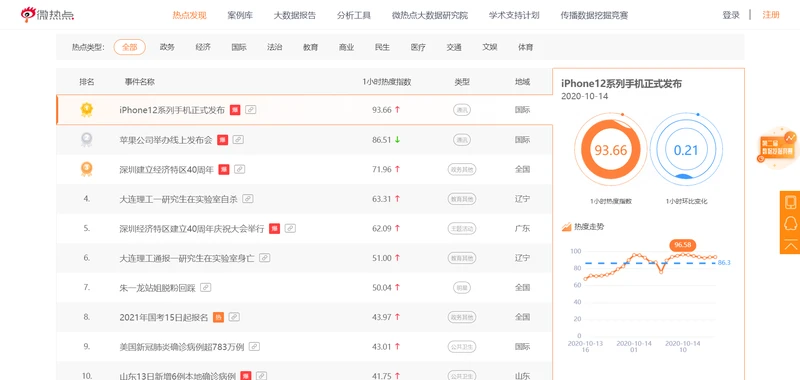Open the 分析工具 navigation tab
This screenshot has width=800, height=380.
pos(354,15)
